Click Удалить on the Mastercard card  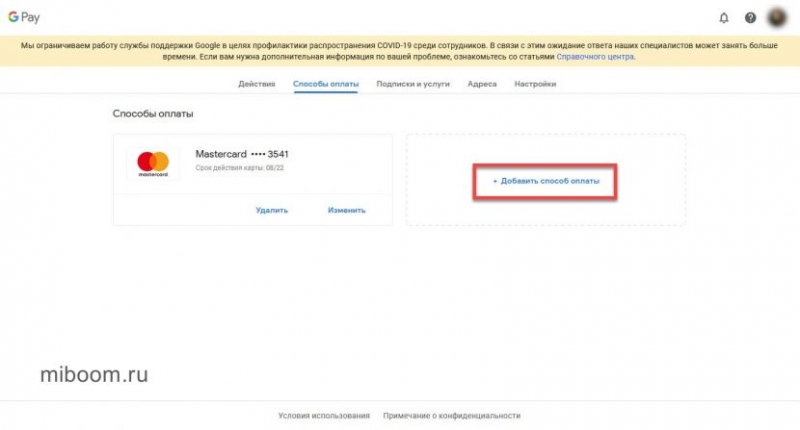[271, 210]
